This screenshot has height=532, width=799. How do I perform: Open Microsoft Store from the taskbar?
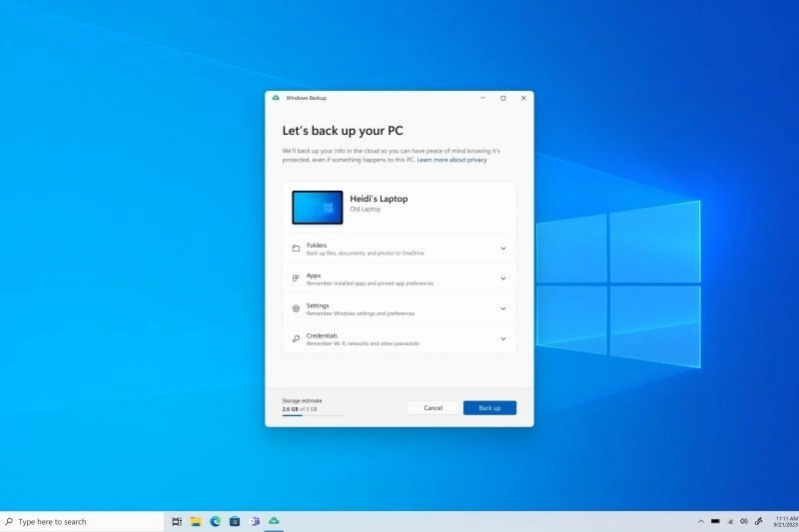(x=235, y=521)
